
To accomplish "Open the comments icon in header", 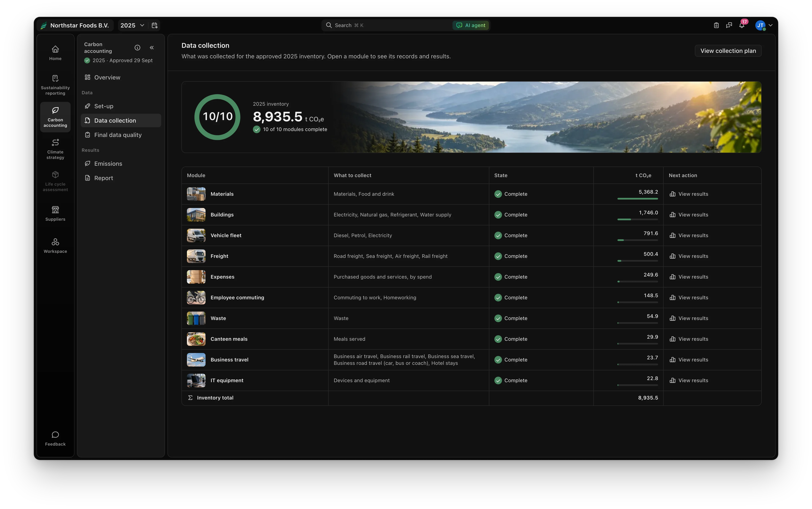I will pyautogui.click(x=729, y=25).
